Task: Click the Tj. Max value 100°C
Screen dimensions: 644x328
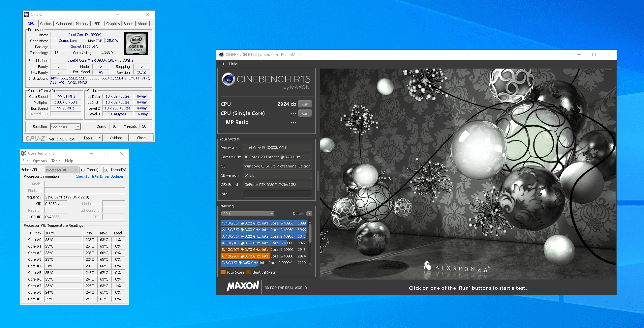Action: [x=63, y=233]
